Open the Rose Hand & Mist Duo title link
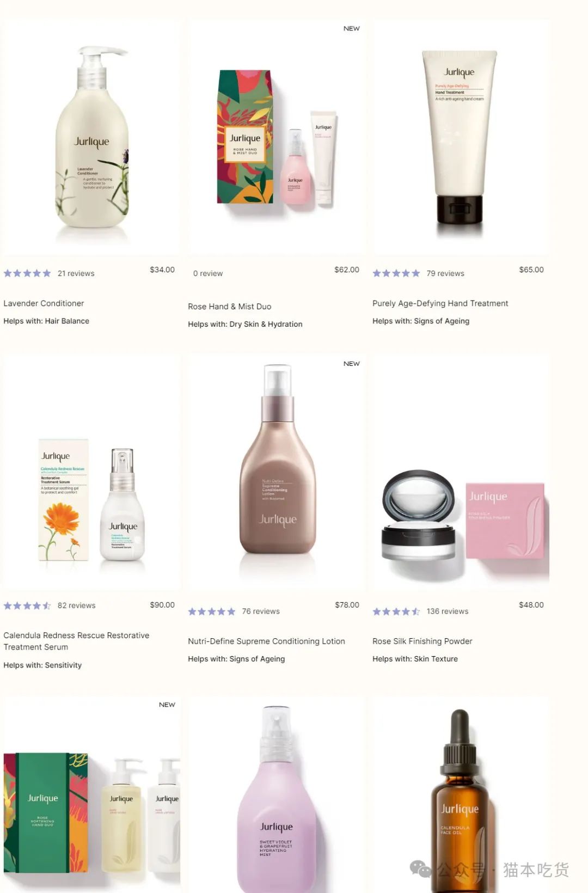588x893 pixels. pyautogui.click(x=229, y=307)
